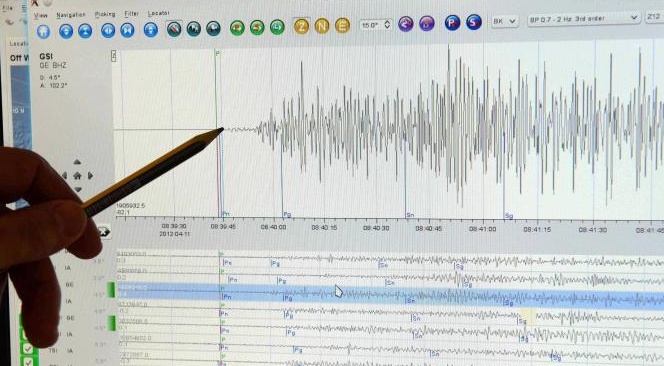Click the first green round toolbar icon
This screenshot has height=366, width=664.
(x=237, y=28)
